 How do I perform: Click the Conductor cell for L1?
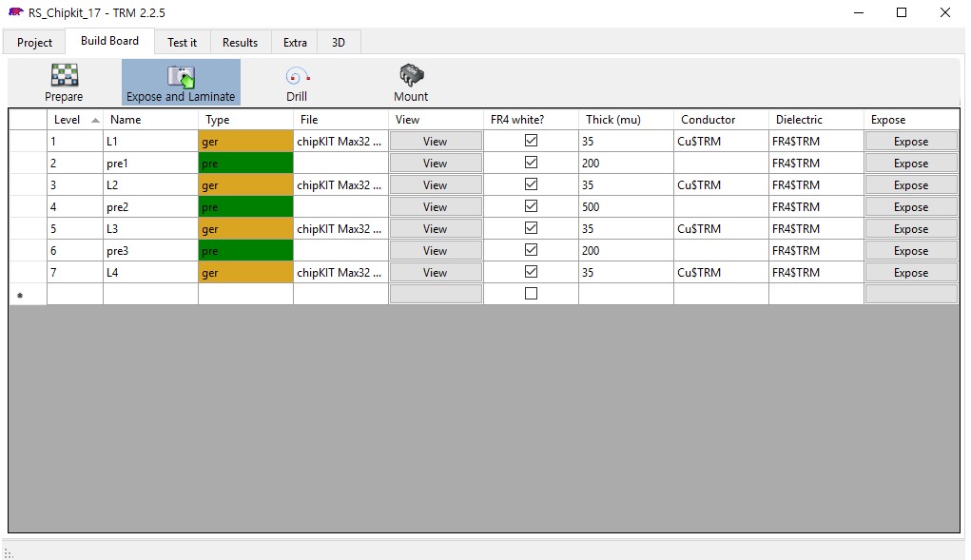720,142
